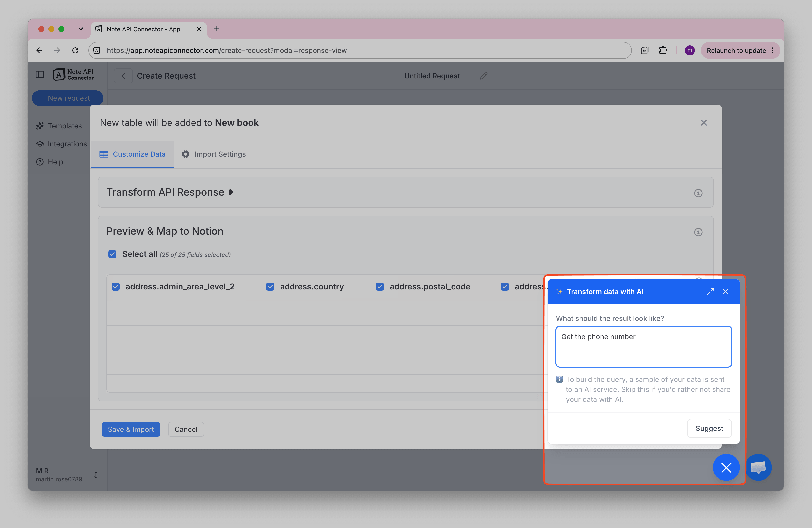The width and height of the screenshot is (812, 528).
Task: Uncheck address.postal_code field
Action: click(380, 287)
